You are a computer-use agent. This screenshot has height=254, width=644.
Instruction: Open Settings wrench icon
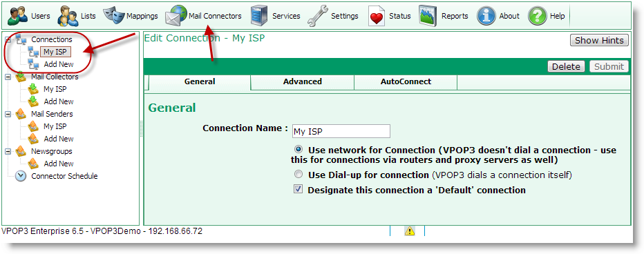click(x=317, y=16)
